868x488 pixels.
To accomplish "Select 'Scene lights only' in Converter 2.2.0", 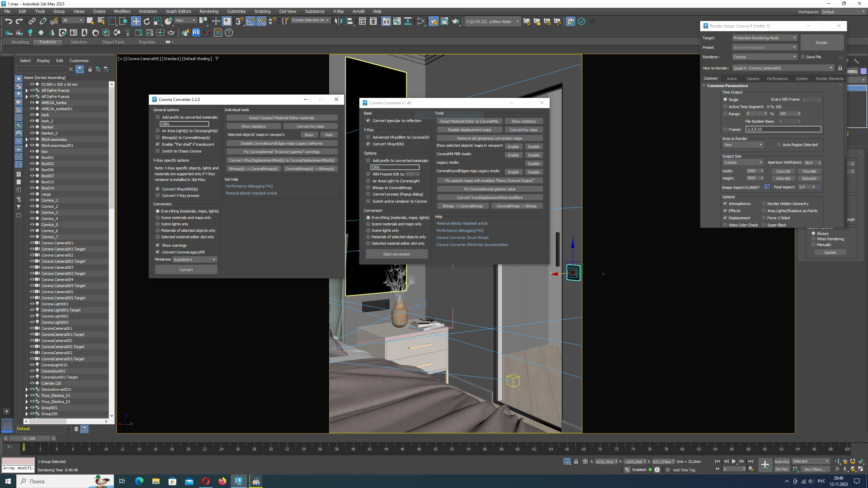I will coord(158,224).
